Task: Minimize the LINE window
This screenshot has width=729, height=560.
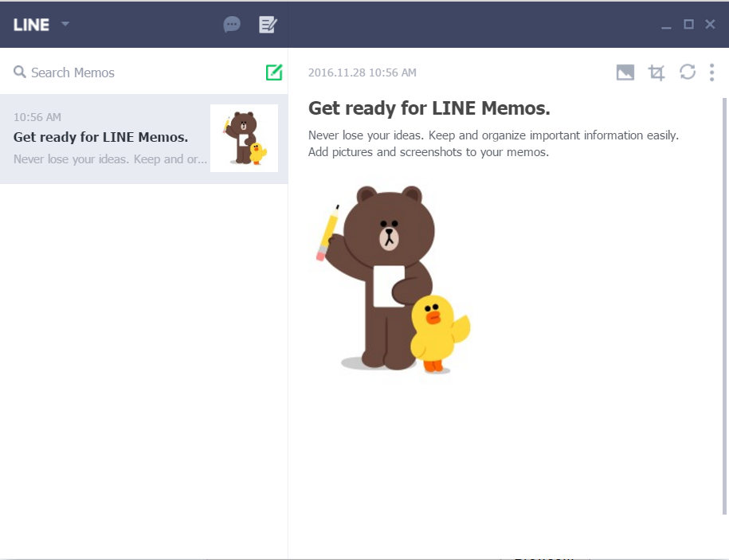Action: coord(667,25)
